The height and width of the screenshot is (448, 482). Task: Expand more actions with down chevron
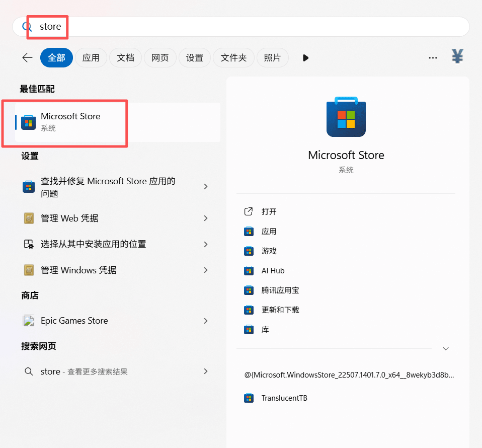coord(445,348)
